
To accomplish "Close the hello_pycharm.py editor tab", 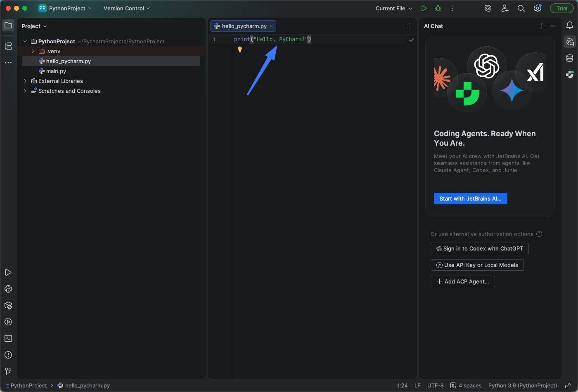I will tap(271, 26).
